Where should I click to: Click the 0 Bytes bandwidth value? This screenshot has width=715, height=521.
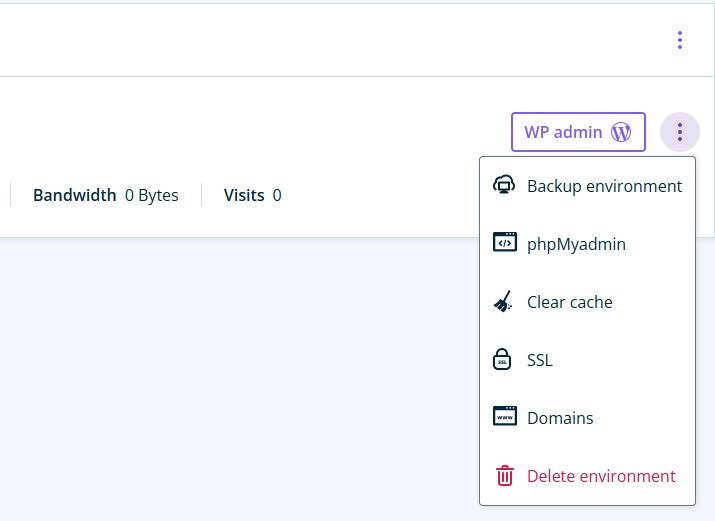[152, 195]
